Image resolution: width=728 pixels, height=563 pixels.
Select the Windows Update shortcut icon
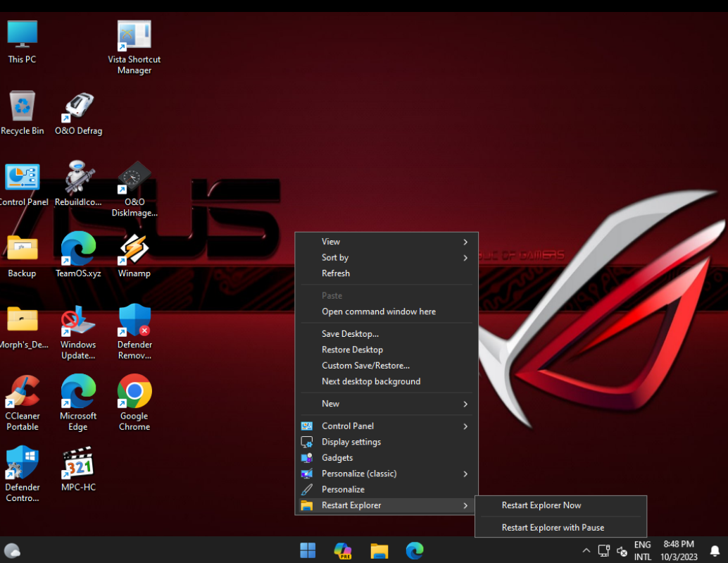(x=78, y=333)
